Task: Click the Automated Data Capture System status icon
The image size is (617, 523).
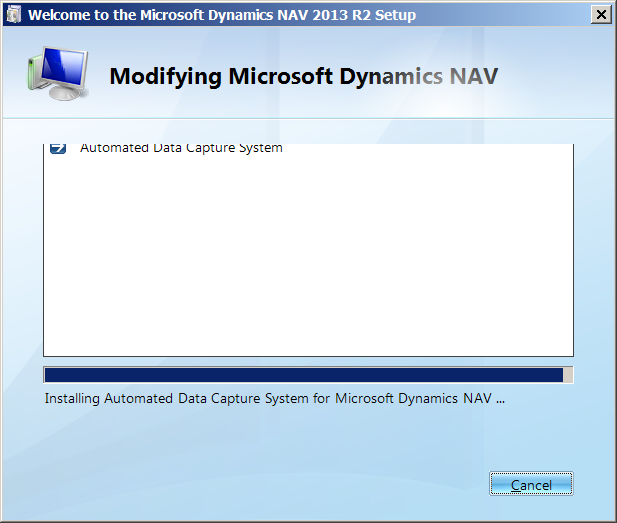Action: (x=58, y=148)
